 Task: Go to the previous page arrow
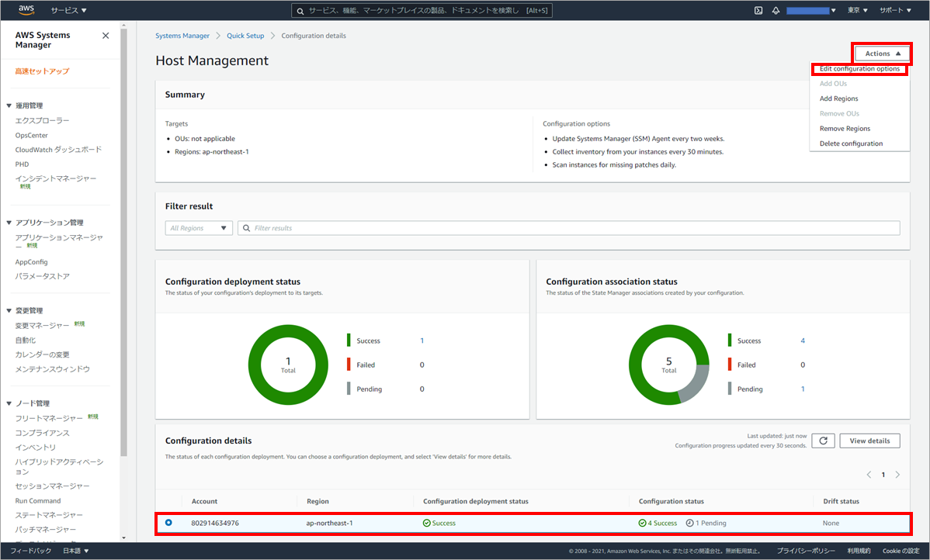pos(869,475)
